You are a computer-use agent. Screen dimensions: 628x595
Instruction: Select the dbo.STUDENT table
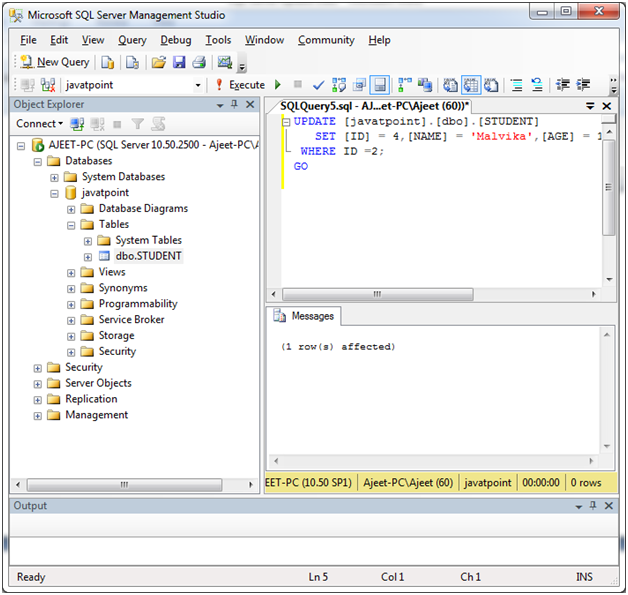[148, 256]
